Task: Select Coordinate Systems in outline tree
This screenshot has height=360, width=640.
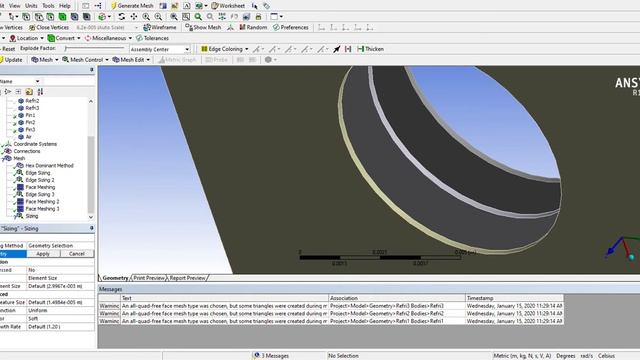Action: (35, 144)
